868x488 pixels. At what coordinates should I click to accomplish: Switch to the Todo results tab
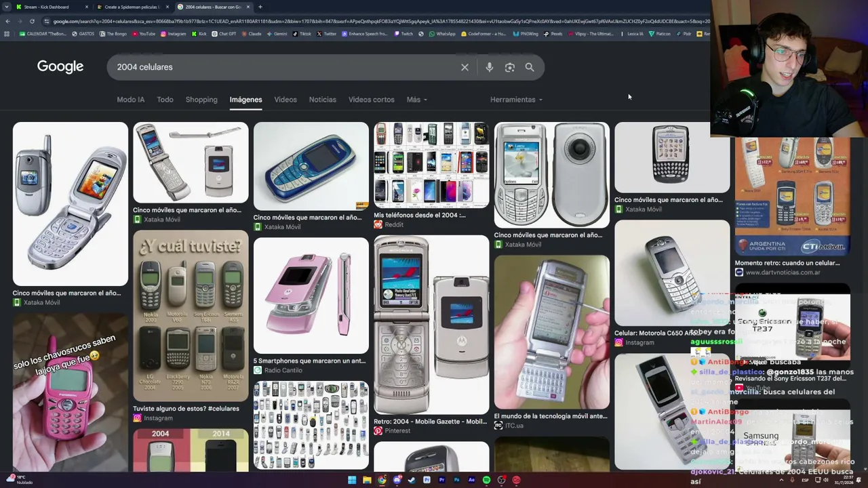click(x=165, y=100)
